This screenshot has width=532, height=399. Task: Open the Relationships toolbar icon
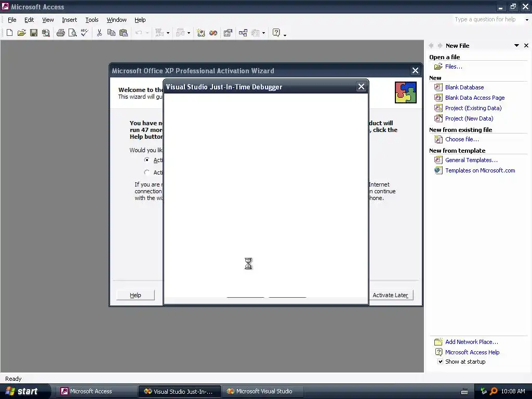243,33
